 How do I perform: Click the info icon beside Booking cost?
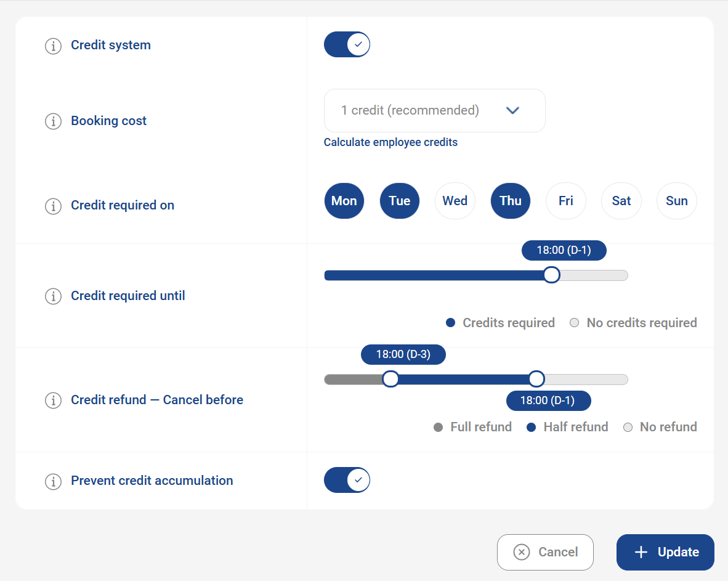click(53, 121)
